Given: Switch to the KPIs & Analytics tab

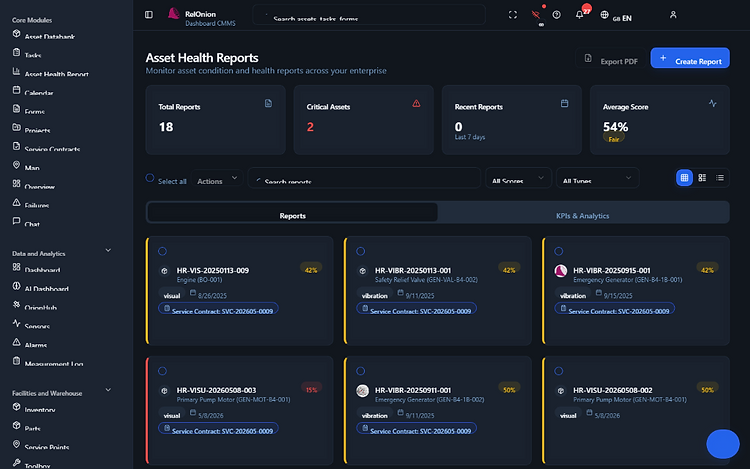Looking at the screenshot, I should [583, 212].
